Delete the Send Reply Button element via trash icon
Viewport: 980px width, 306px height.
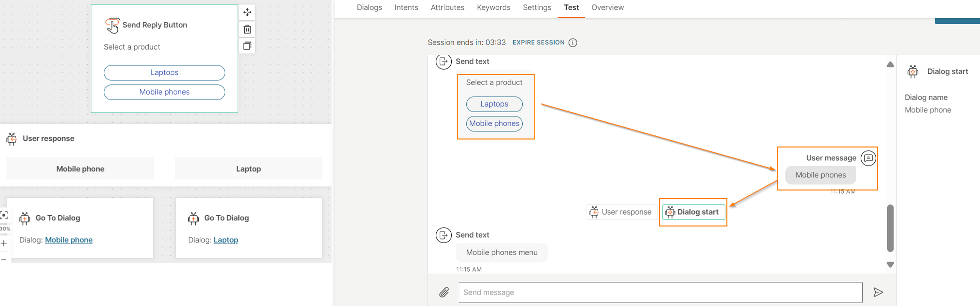tap(247, 29)
